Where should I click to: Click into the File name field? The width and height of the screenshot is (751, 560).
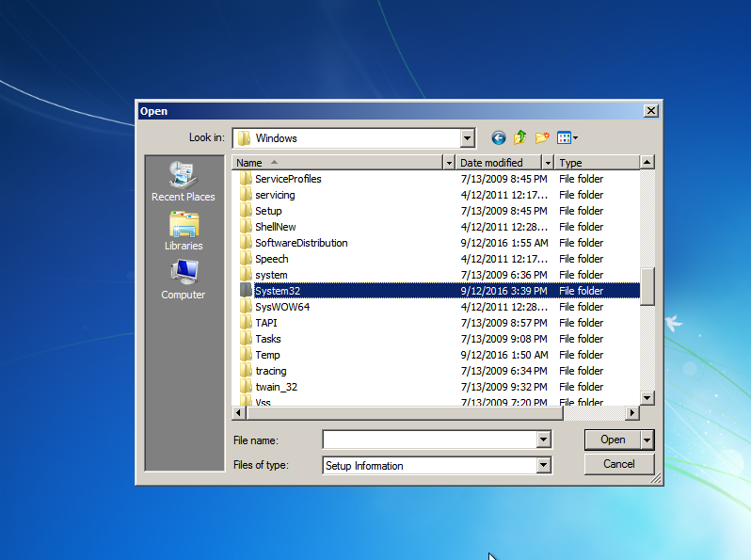coord(430,440)
